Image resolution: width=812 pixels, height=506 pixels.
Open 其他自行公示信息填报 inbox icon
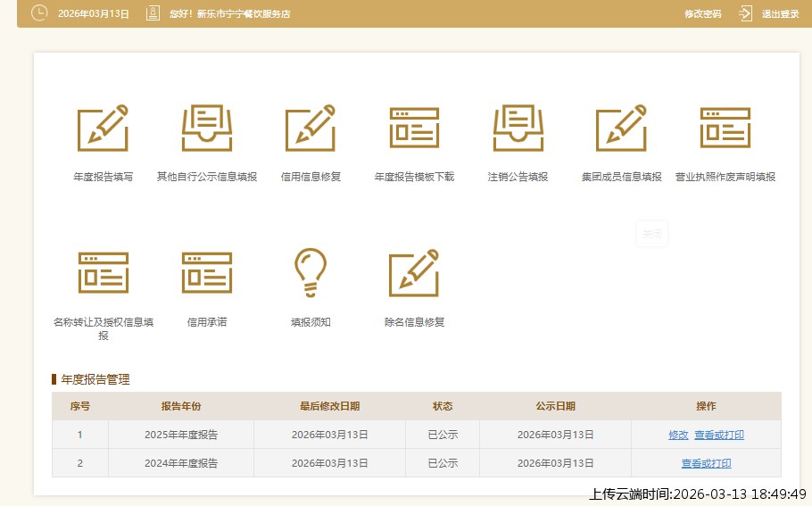[x=207, y=128]
